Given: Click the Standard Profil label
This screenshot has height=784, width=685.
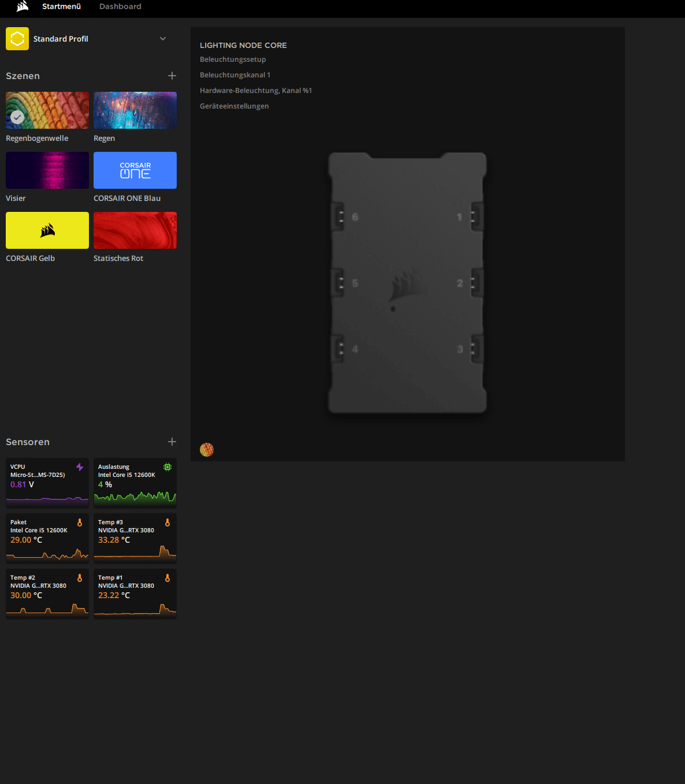Looking at the screenshot, I should (61, 39).
